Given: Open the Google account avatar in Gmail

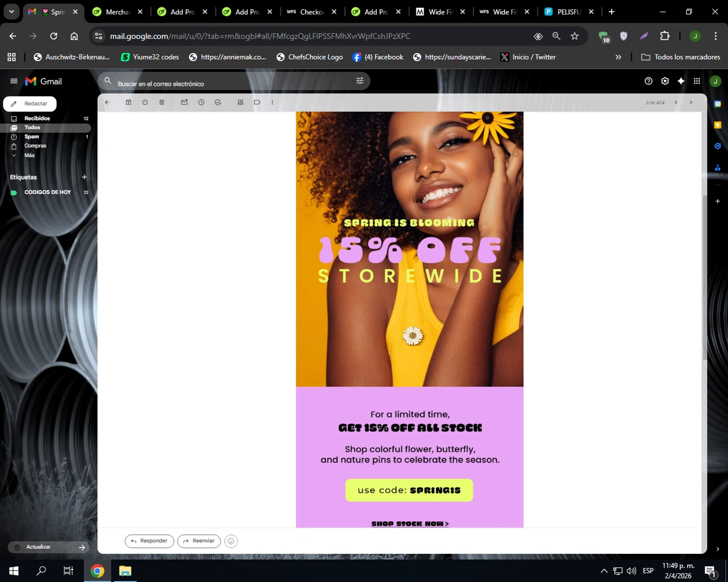Looking at the screenshot, I should point(715,81).
